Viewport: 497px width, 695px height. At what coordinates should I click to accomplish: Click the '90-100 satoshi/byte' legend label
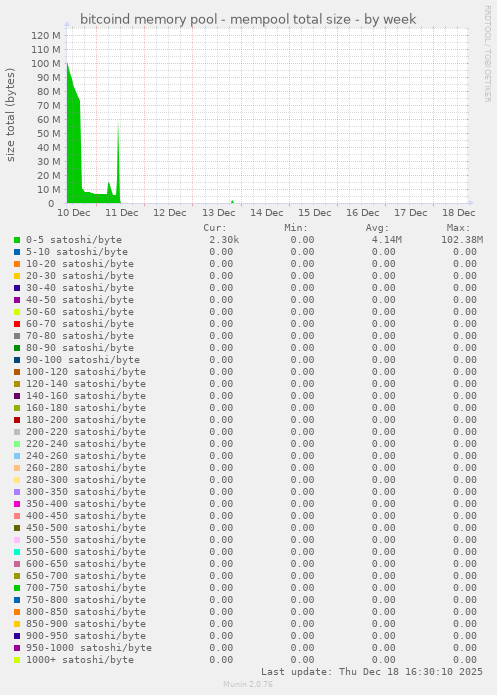point(83,359)
